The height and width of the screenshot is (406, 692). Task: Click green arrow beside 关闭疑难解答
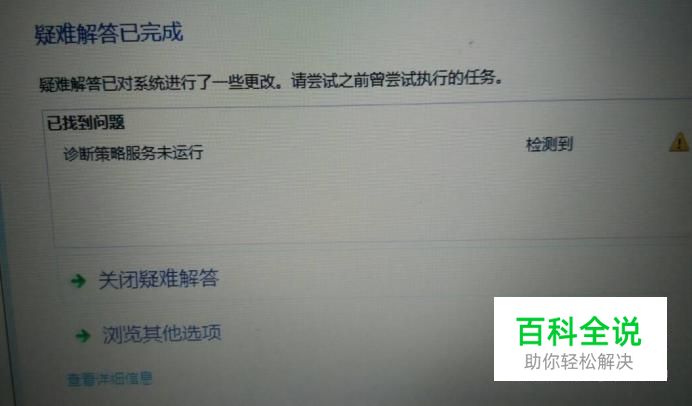click(79, 281)
